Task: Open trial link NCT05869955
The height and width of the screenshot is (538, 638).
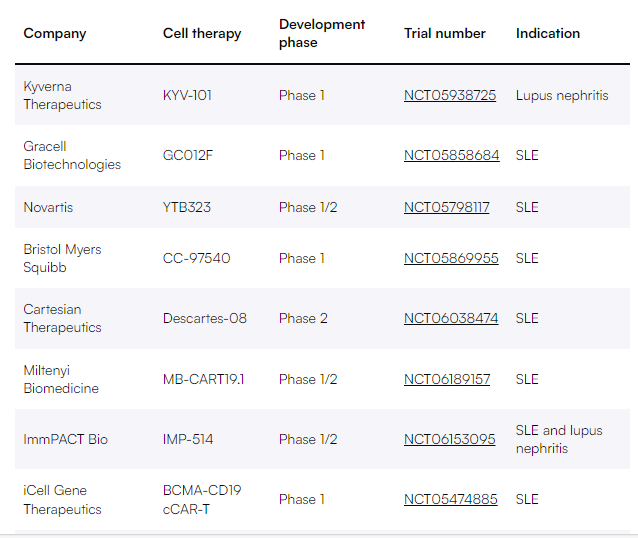Action: (451, 258)
